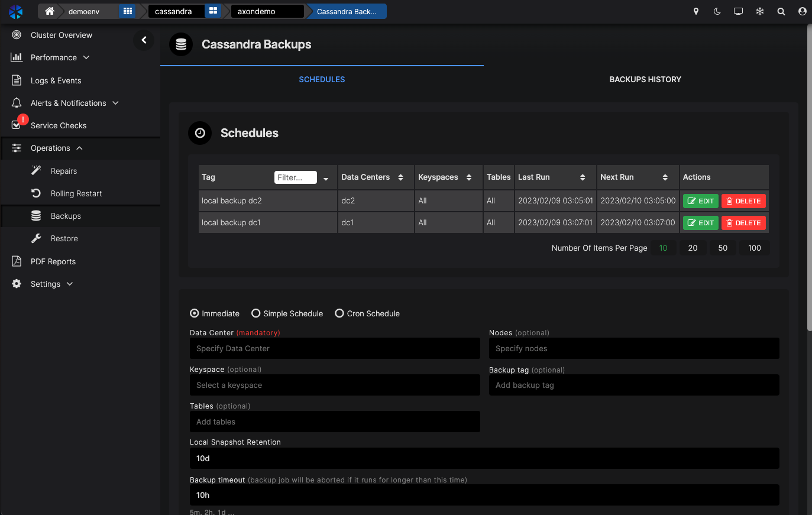812x515 pixels.
Task: Sort by Keyspaces column arrows
Action: 469,177
